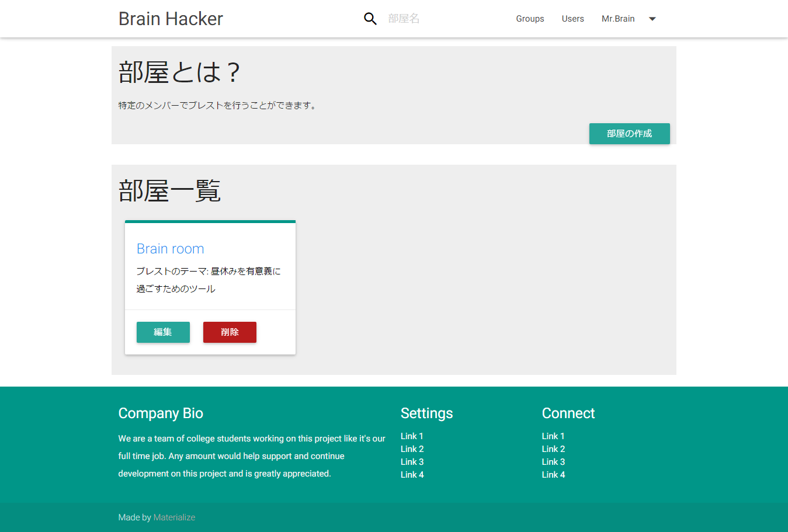This screenshot has width=788, height=532.
Task: Open Link 3 under Connect
Action: click(553, 462)
